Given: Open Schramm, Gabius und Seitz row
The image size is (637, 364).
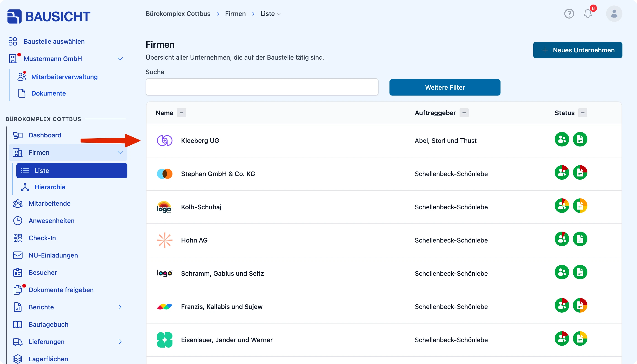Looking at the screenshot, I should [x=384, y=274].
